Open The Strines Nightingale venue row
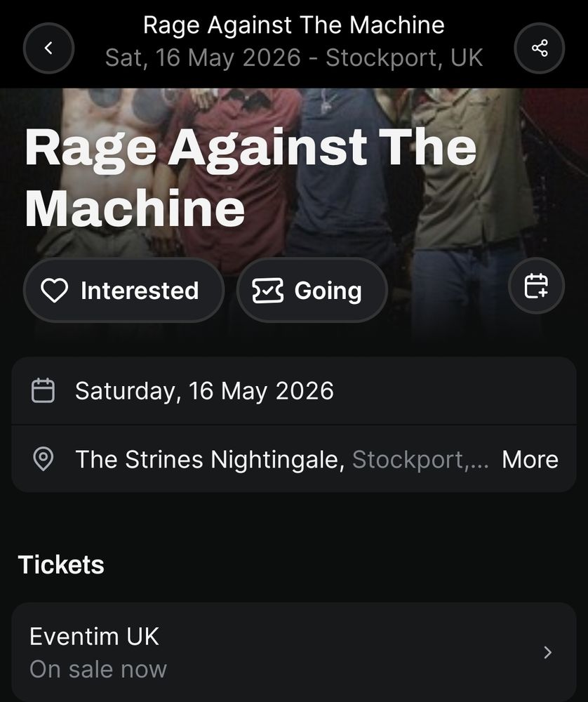Viewport: 588px width, 702px height. tap(294, 459)
